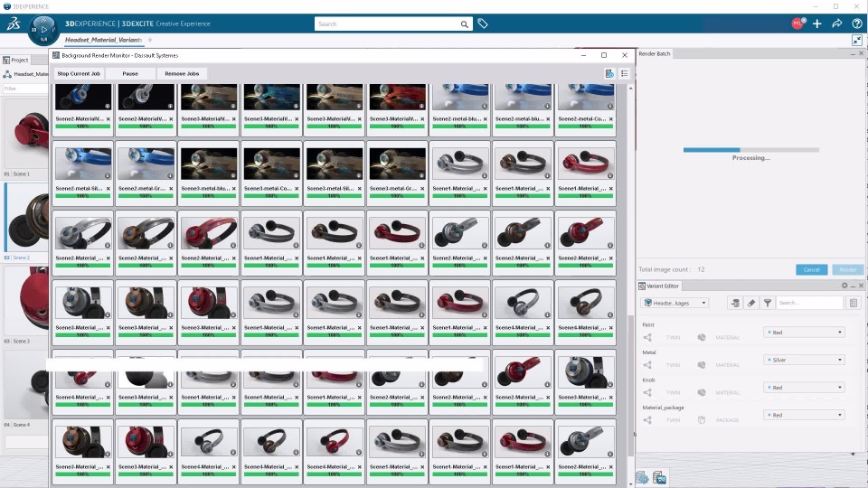The height and width of the screenshot is (488, 868).
Task: Click the Paint row twin icon
Action: point(647,337)
